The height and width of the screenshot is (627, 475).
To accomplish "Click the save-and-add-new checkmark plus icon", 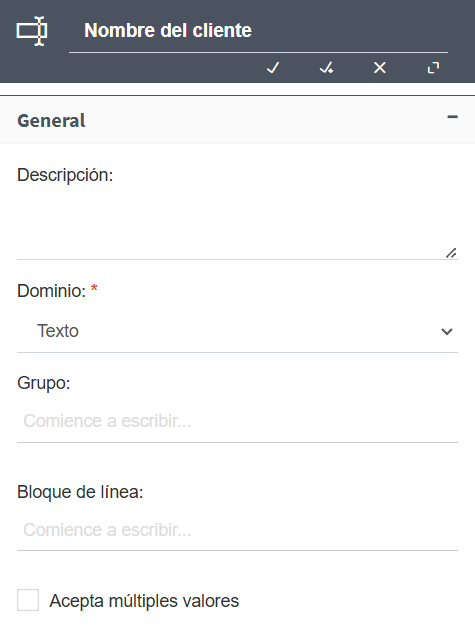I will pyautogui.click(x=326, y=68).
